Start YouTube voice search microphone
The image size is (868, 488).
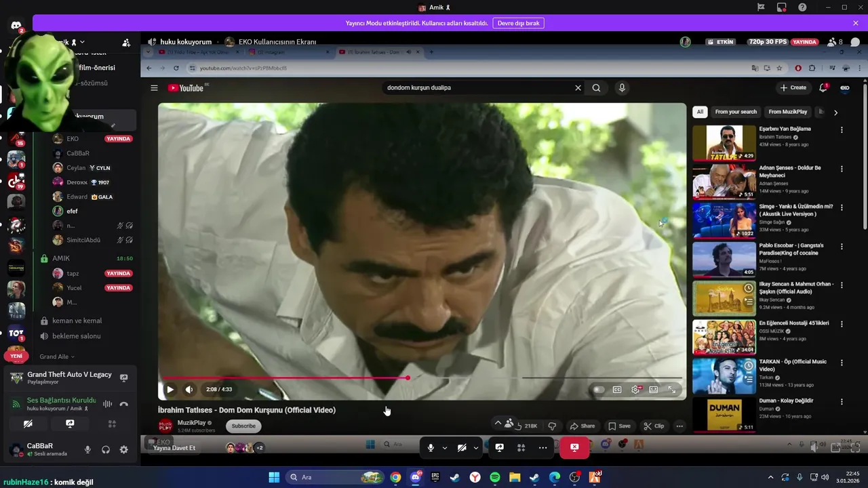621,88
